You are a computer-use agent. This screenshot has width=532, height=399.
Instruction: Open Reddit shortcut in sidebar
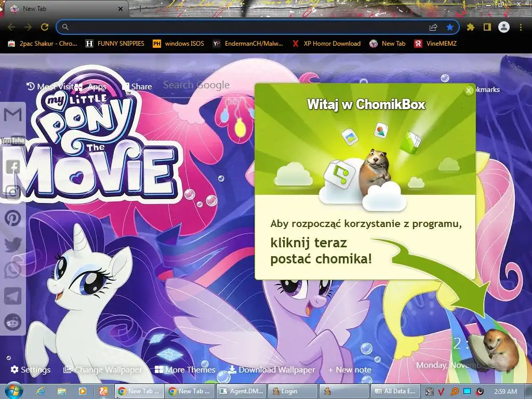(x=13, y=322)
